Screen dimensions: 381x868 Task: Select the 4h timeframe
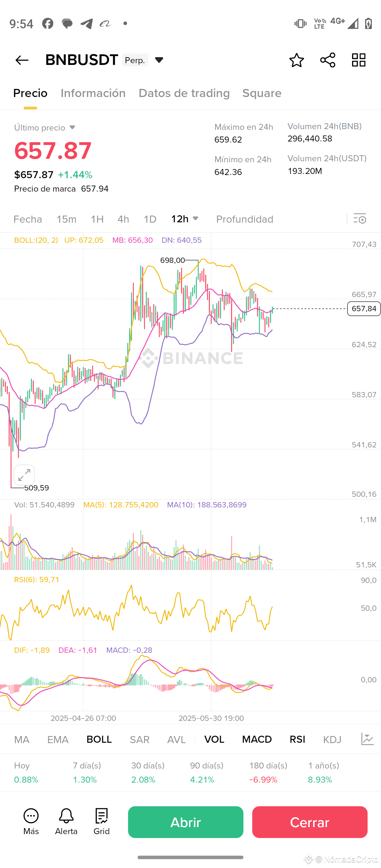tap(123, 219)
